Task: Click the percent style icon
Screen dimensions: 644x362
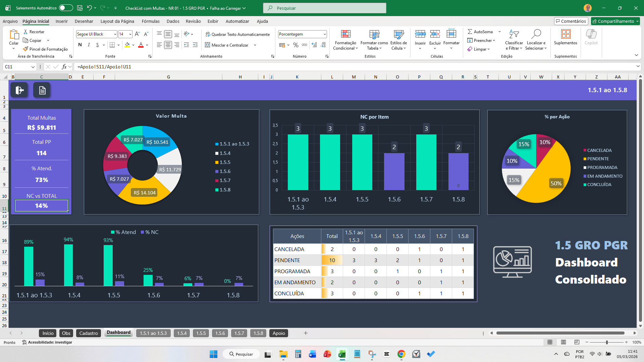Action: pos(296,45)
